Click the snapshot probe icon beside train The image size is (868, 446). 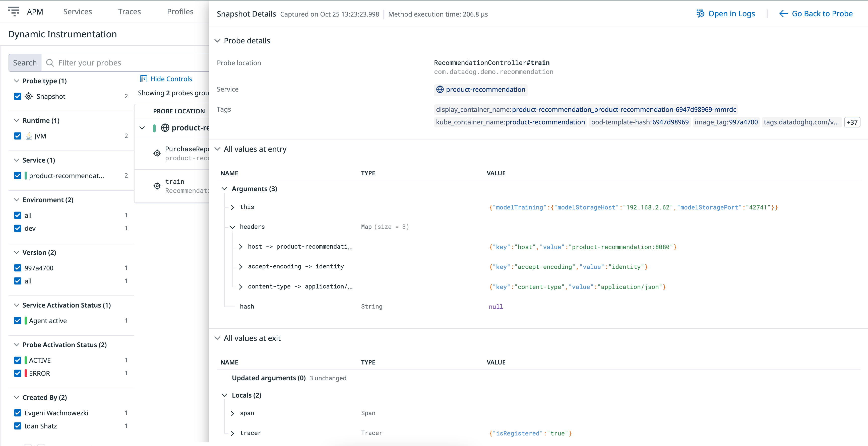point(157,186)
